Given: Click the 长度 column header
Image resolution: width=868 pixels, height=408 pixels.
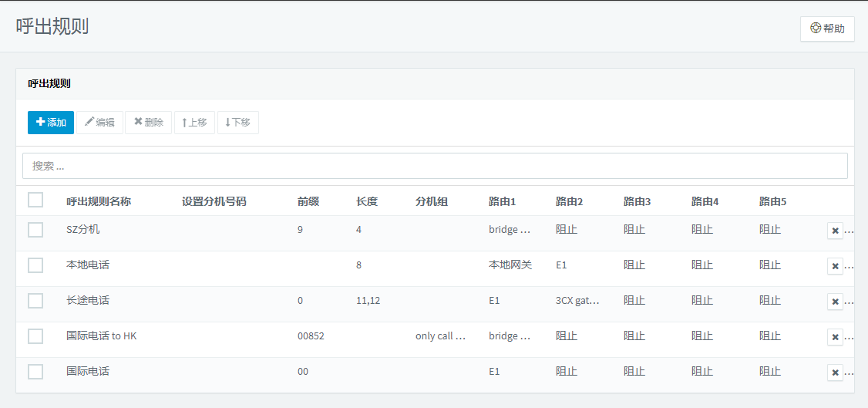Looking at the screenshot, I should [367, 201].
